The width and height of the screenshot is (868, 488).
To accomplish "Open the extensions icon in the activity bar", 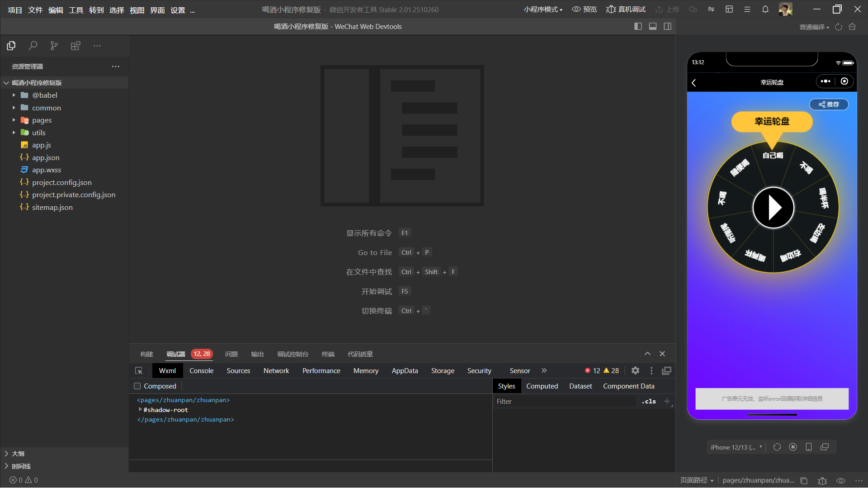I will [75, 46].
